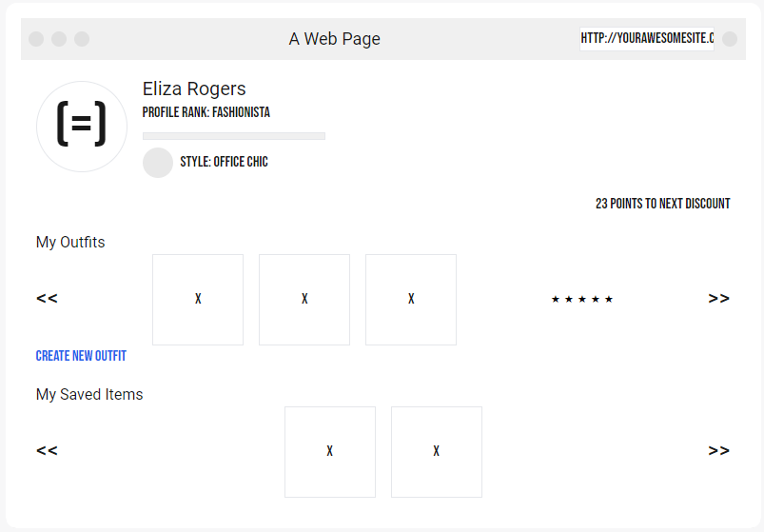Screen dimensions: 764x532
Task: Click the round button beside the URL bar
Action: click(730, 39)
